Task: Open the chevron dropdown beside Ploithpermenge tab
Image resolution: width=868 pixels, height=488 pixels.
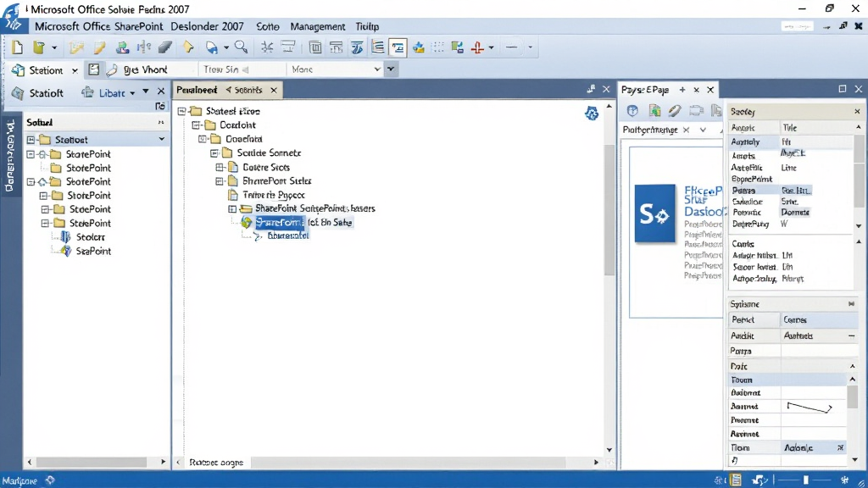Action: pos(703,130)
